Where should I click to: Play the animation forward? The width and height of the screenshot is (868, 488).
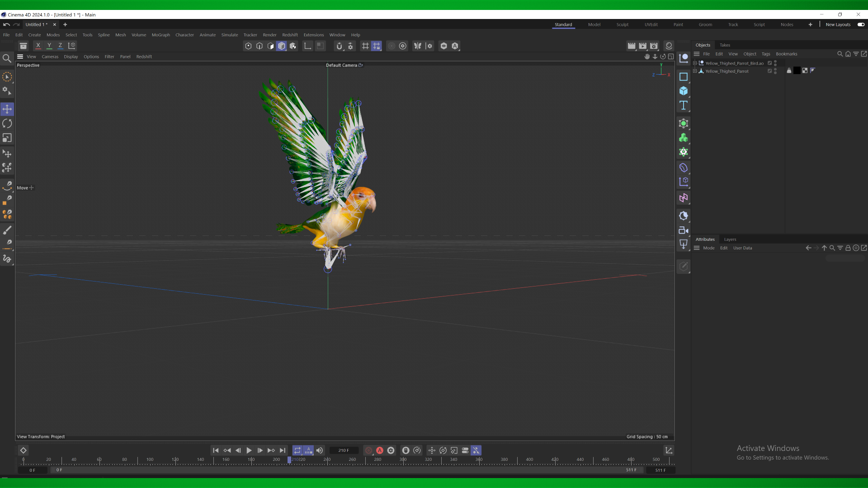tap(249, 450)
